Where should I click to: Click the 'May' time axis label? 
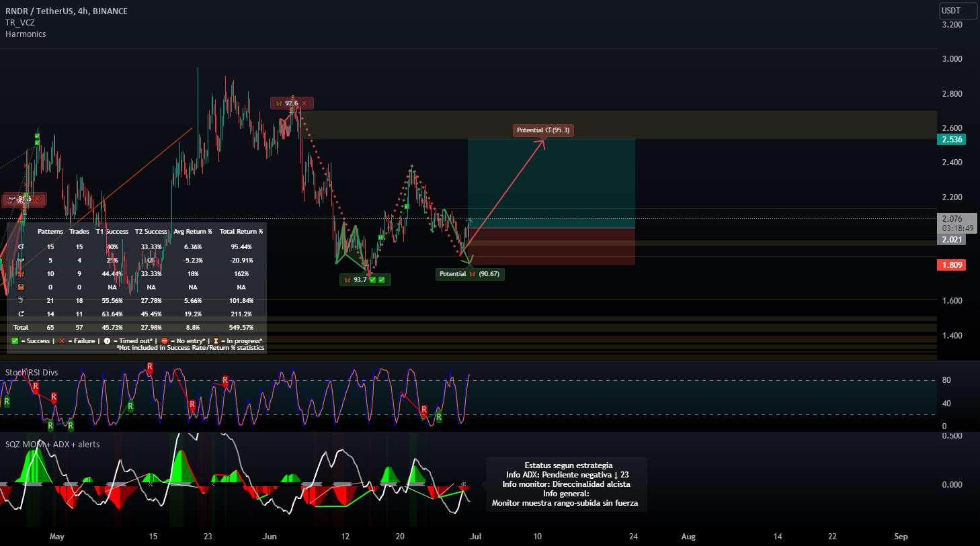57,537
